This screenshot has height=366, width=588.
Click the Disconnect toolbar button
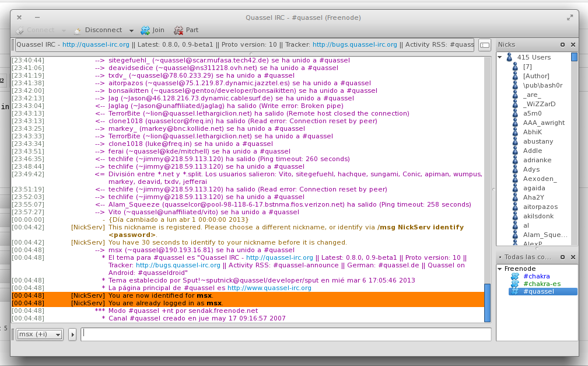[98, 30]
